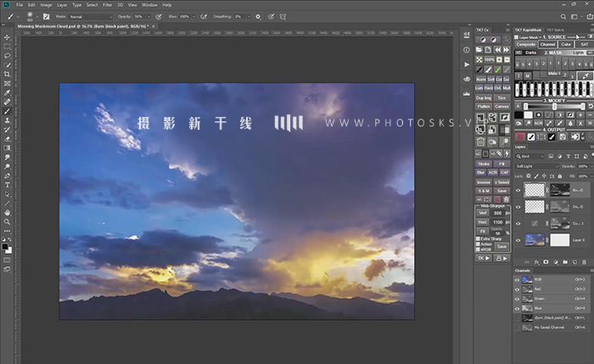Click the Flatten button in TK7 Cx
594x364 pixels.
[x=484, y=106]
